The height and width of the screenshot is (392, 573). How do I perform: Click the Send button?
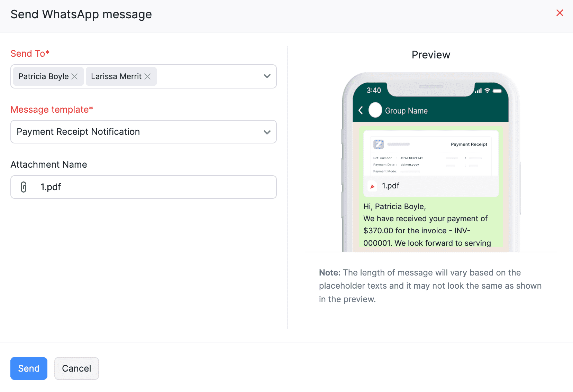(29, 368)
